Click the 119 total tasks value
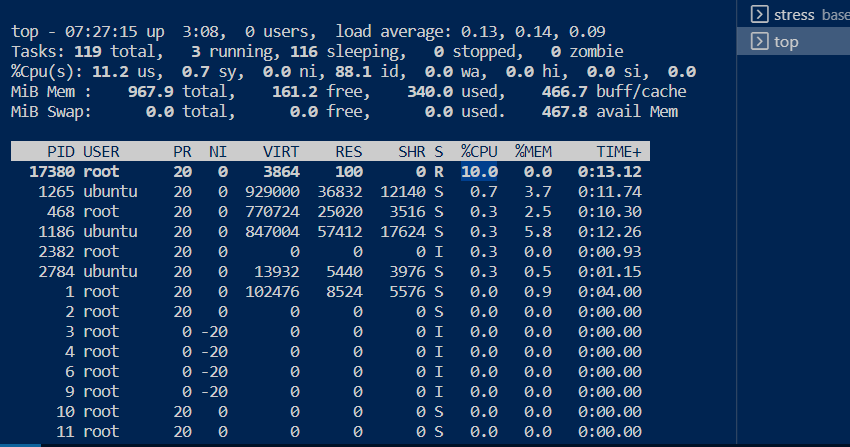850x447 pixels. pyautogui.click(x=88, y=51)
